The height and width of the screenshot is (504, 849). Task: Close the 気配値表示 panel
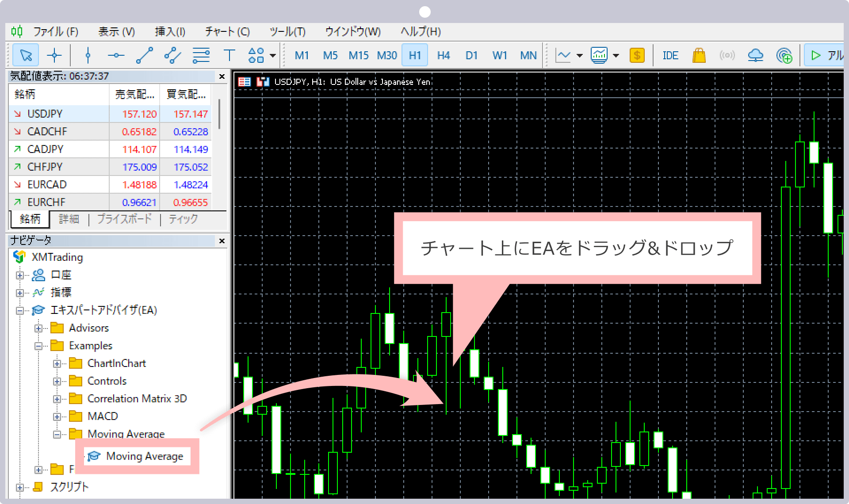coord(222,76)
